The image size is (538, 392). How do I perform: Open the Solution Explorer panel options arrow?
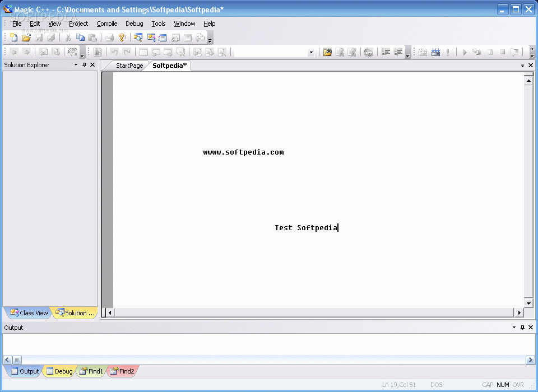76,64
